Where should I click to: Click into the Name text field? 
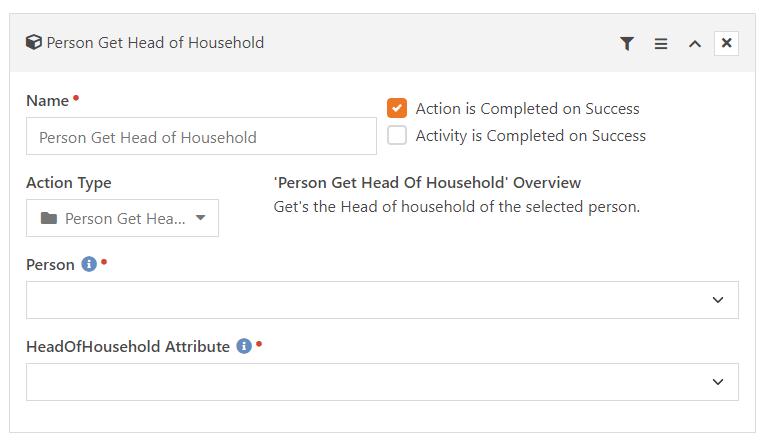coord(201,136)
